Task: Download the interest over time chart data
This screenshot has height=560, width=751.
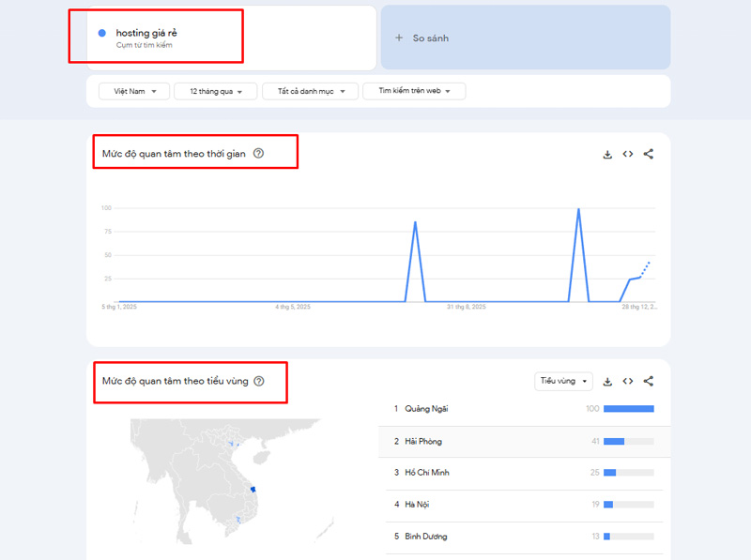Action: pos(607,155)
